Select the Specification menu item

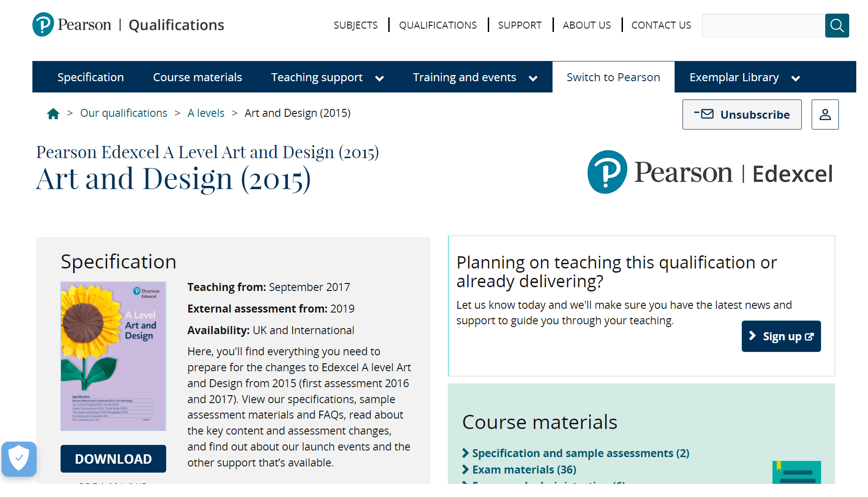tap(91, 77)
